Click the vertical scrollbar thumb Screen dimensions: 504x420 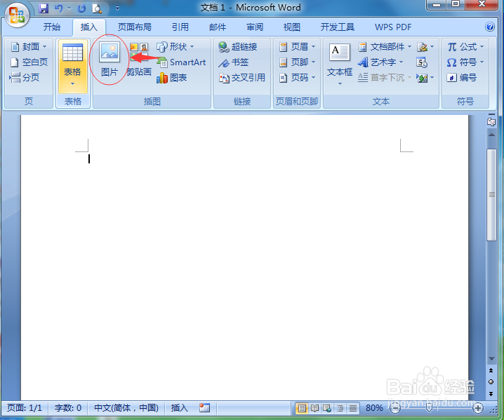click(x=491, y=195)
